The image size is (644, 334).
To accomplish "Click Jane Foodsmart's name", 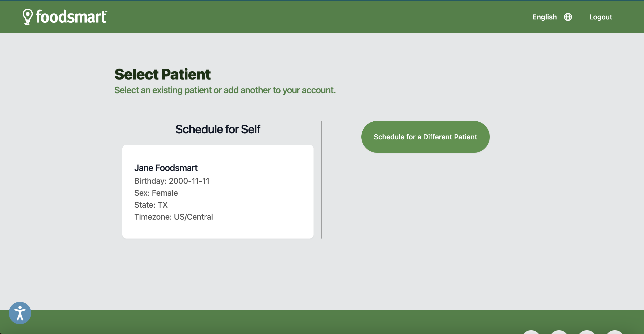I will pos(166,168).
